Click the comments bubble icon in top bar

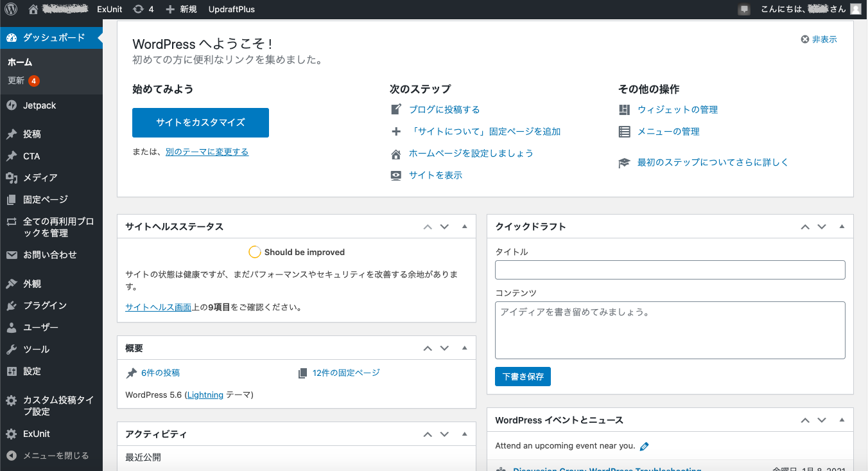[744, 9]
